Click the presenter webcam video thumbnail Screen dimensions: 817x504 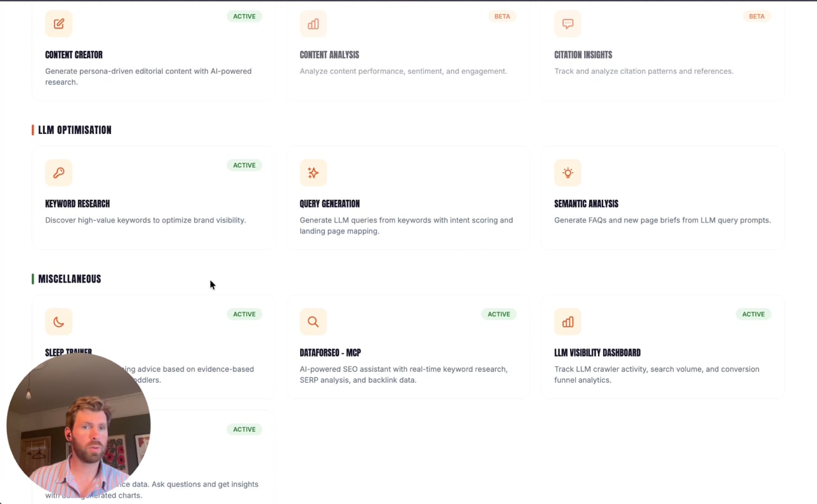click(x=79, y=426)
